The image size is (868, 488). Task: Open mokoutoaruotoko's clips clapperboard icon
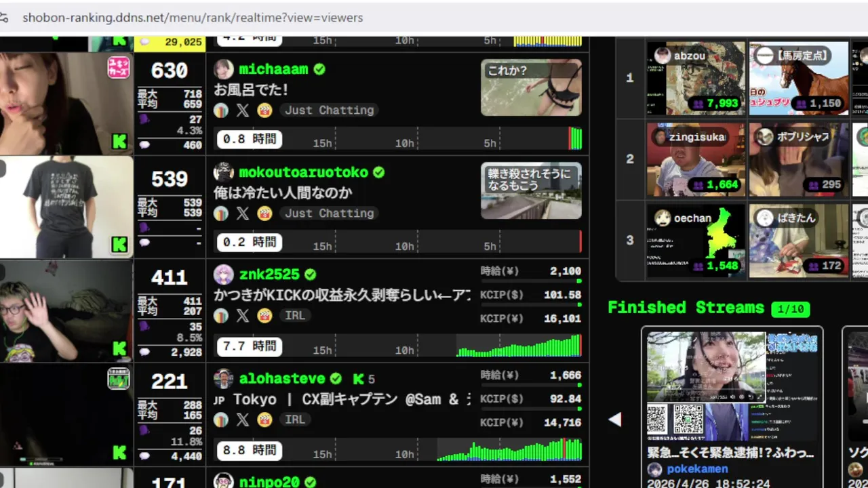tap(264, 213)
